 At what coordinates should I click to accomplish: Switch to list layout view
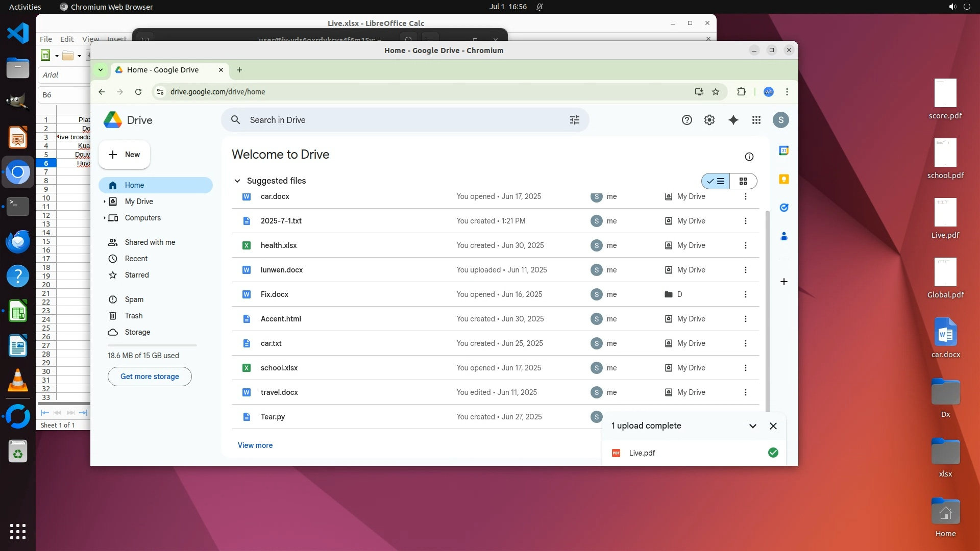pyautogui.click(x=716, y=181)
